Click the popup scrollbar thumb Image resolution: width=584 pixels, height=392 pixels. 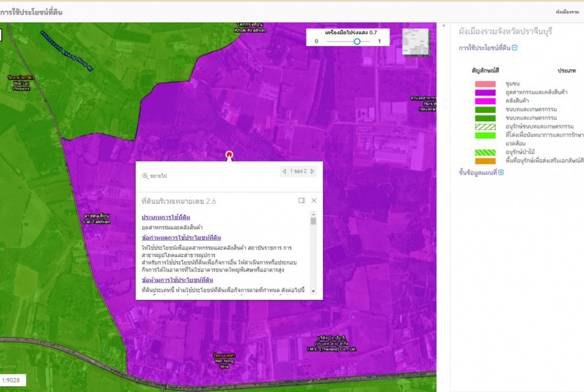tap(313, 221)
